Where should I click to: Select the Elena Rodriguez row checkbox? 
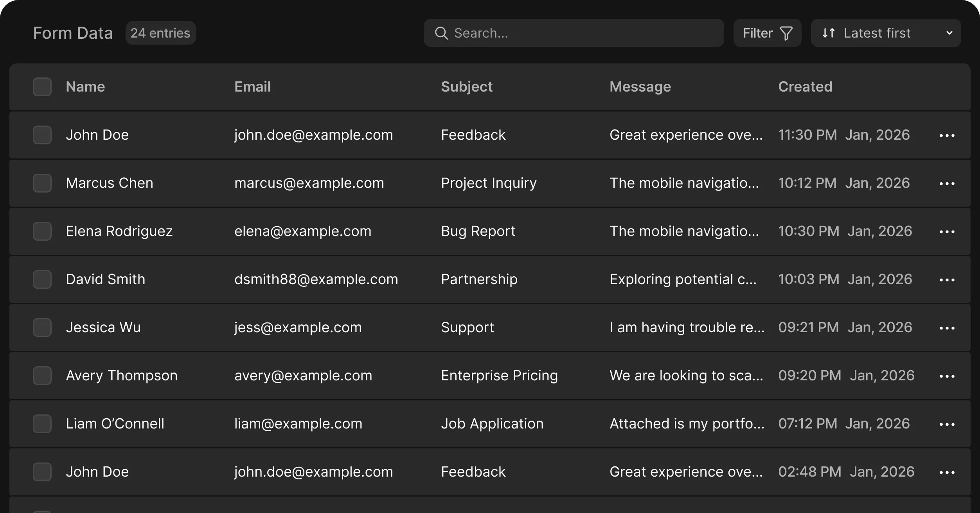click(x=42, y=231)
